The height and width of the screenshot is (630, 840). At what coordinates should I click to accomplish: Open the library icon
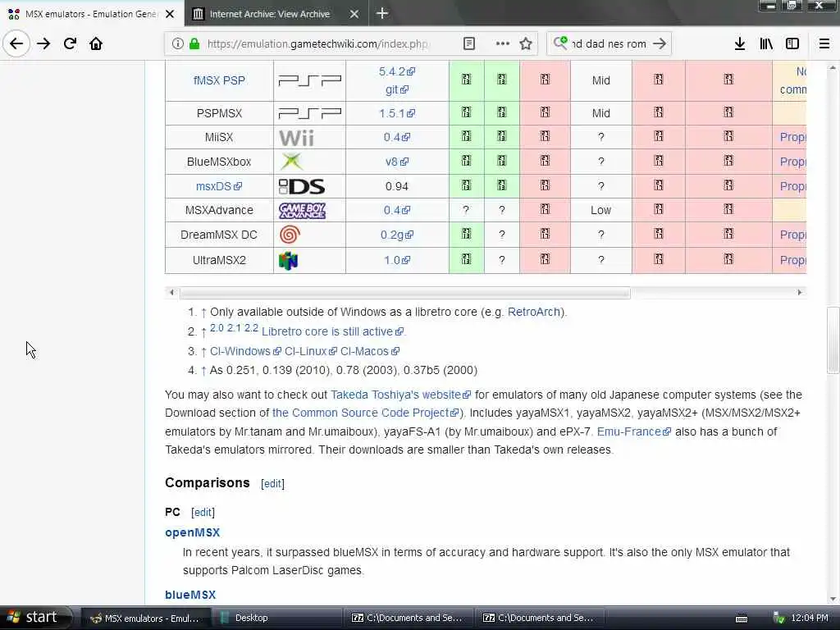click(x=766, y=43)
